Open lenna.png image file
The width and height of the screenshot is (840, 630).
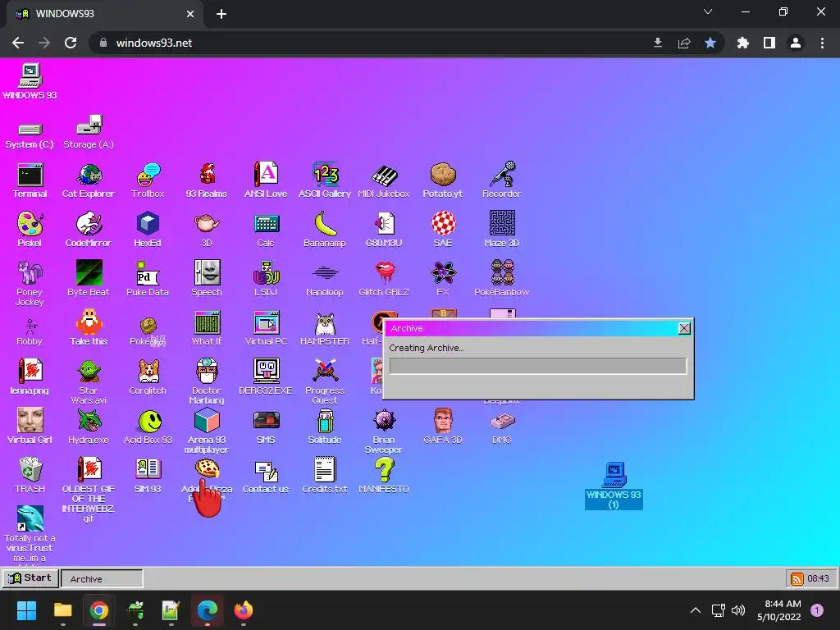click(x=30, y=377)
